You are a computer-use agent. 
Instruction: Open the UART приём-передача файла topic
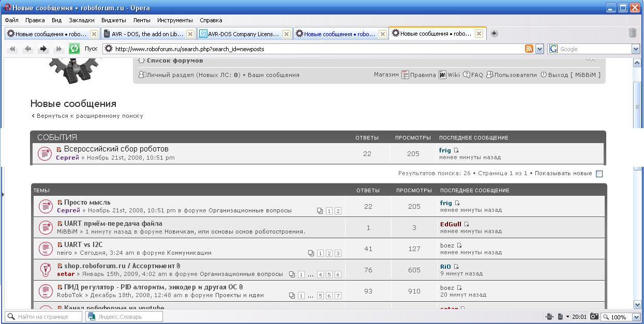click(113, 224)
